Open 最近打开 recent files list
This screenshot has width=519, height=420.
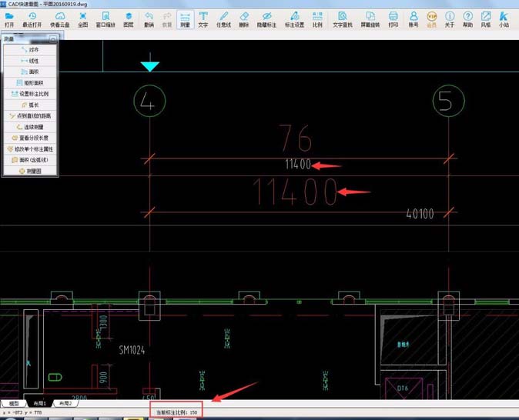click(x=32, y=19)
